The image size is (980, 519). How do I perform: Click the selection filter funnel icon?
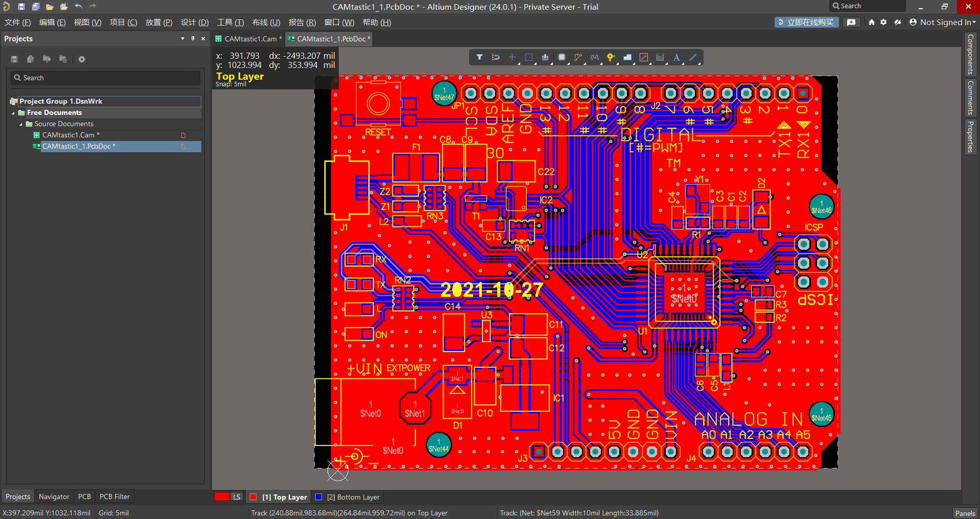point(479,57)
